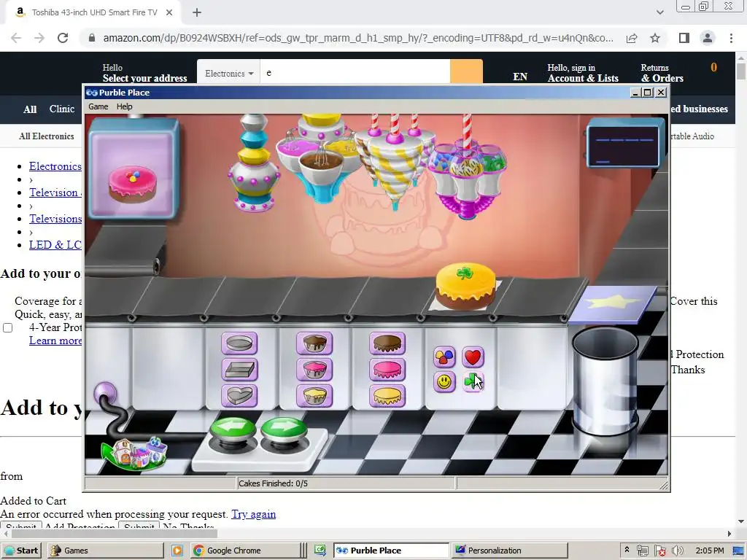Switch to Google Chrome taskbar button
The width and height of the screenshot is (747, 560).
[x=245, y=551]
